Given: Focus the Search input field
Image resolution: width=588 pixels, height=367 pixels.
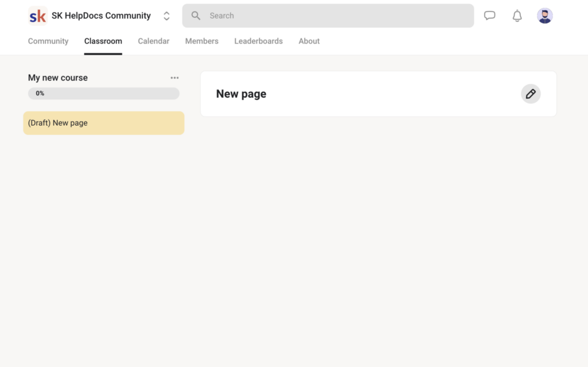Looking at the screenshot, I should (333, 16).
